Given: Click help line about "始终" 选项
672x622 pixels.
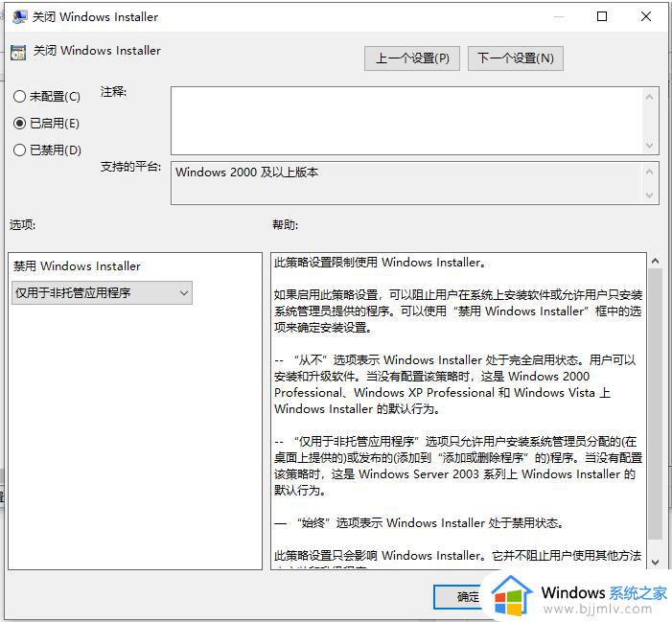Looking at the screenshot, I should click(x=419, y=523).
